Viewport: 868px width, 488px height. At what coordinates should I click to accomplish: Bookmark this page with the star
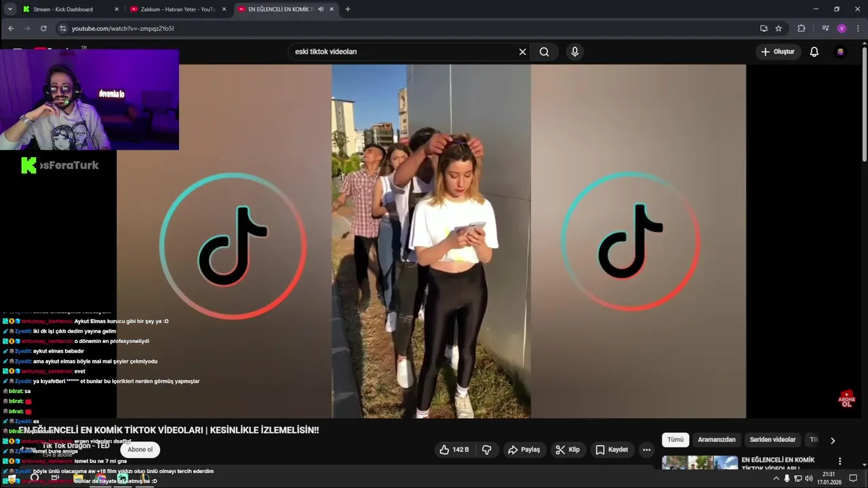click(778, 28)
